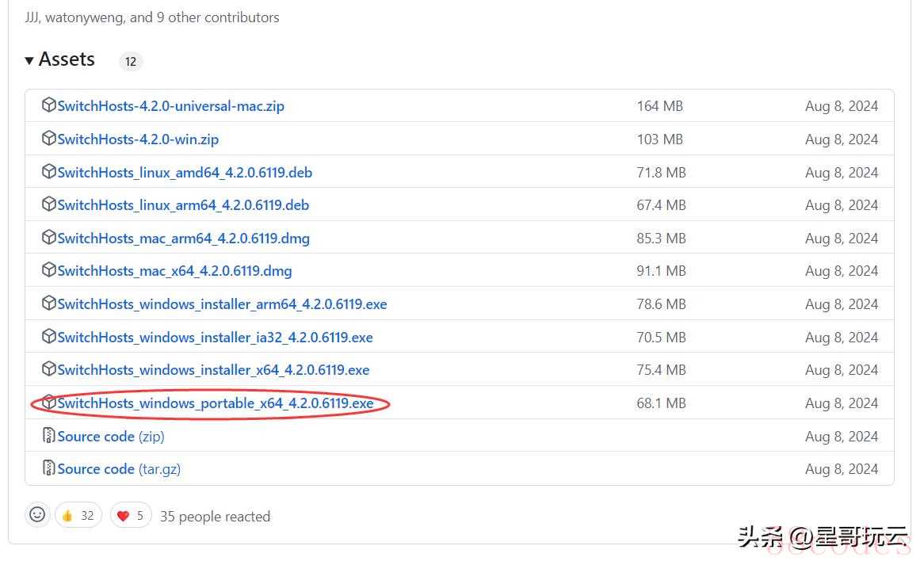This screenshot has width=924, height=565.
Task: Download SwitchHosts_windows_installer_ia32_4.2.0.6119.exe
Action: point(215,337)
